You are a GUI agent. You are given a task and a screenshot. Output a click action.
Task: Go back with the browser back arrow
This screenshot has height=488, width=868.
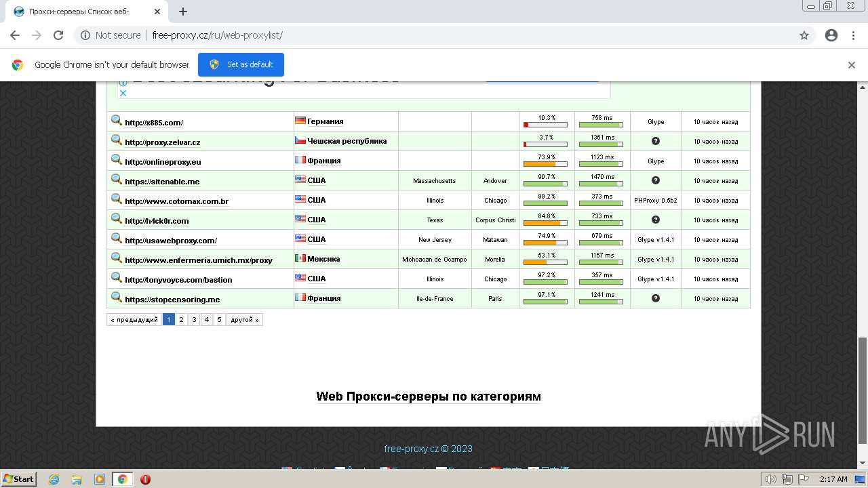[15, 35]
